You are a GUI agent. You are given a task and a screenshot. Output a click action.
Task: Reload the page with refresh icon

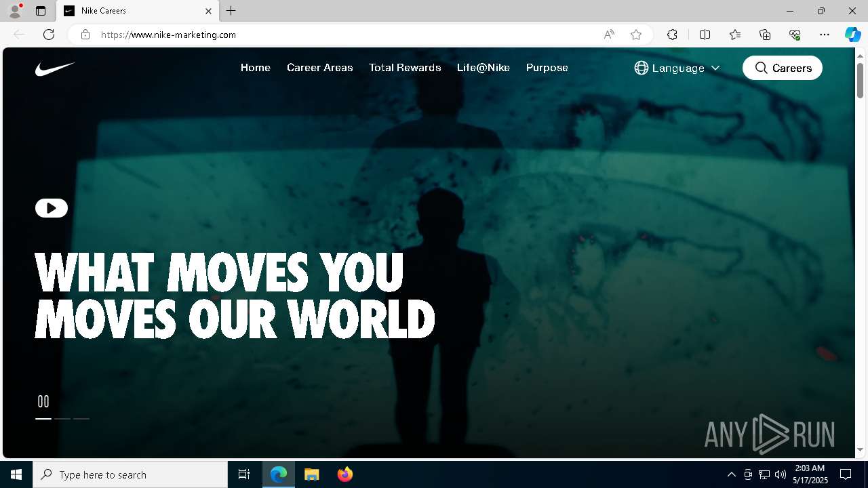pos(49,35)
